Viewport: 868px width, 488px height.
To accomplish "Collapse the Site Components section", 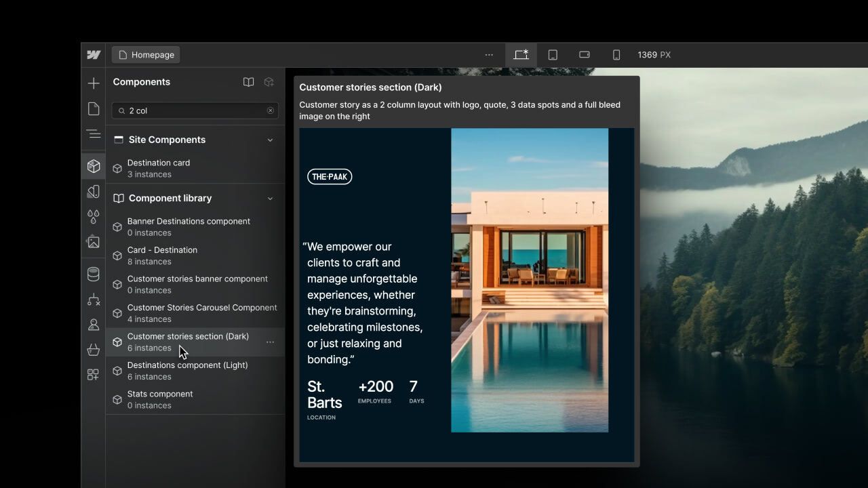I will [270, 140].
